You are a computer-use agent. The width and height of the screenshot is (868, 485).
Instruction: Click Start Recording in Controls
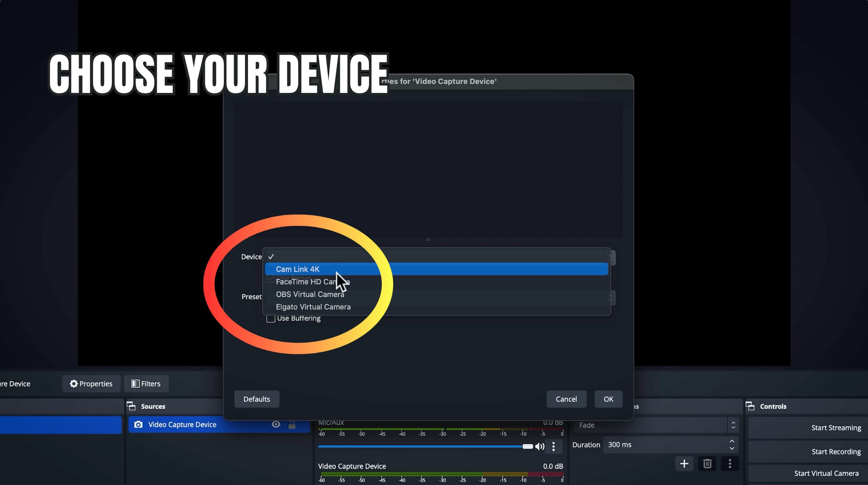point(808,451)
